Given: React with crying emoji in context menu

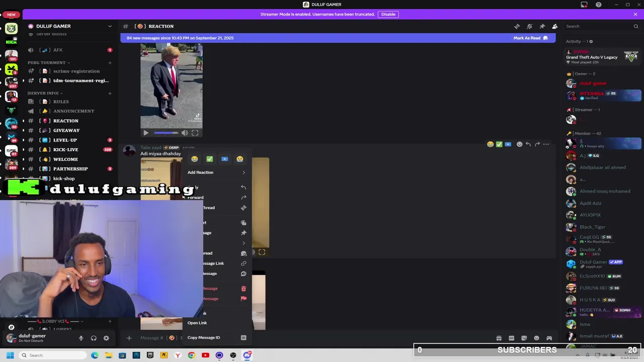Looking at the screenshot, I should click(239, 159).
